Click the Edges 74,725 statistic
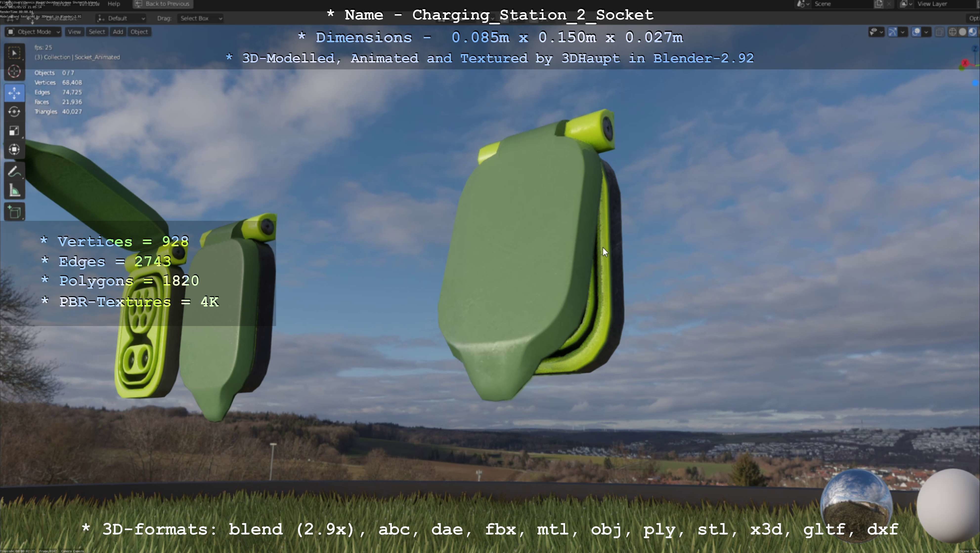 pos(58,92)
